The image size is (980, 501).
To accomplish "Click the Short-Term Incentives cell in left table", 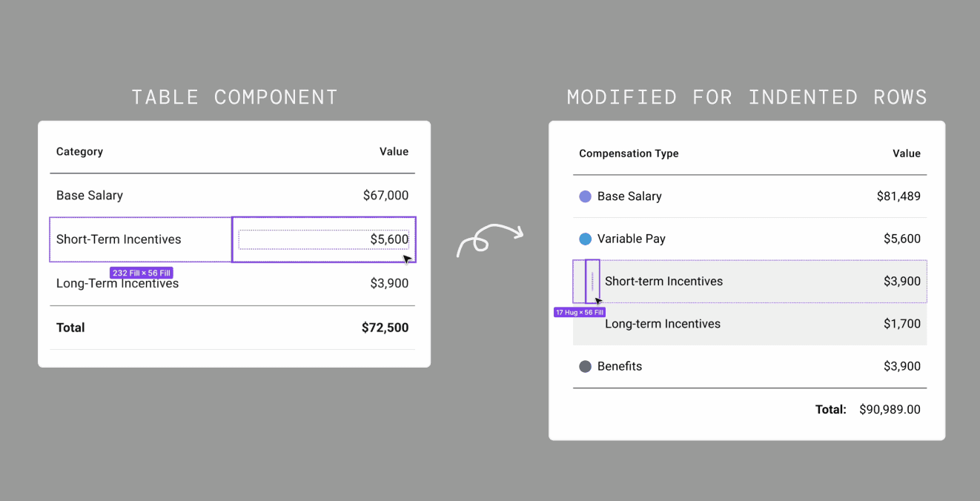I will (141, 239).
